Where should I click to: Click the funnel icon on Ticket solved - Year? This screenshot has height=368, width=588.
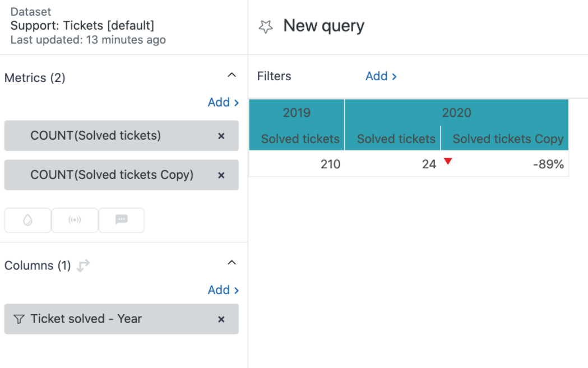[19, 319]
